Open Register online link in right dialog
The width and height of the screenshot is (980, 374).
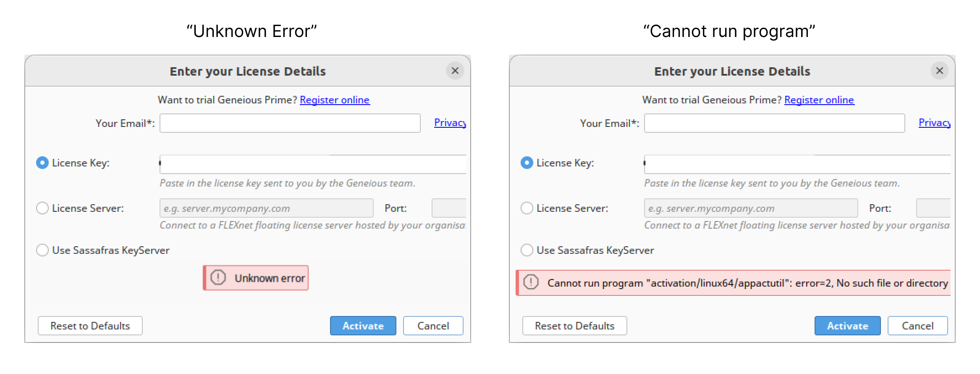click(x=819, y=100)
